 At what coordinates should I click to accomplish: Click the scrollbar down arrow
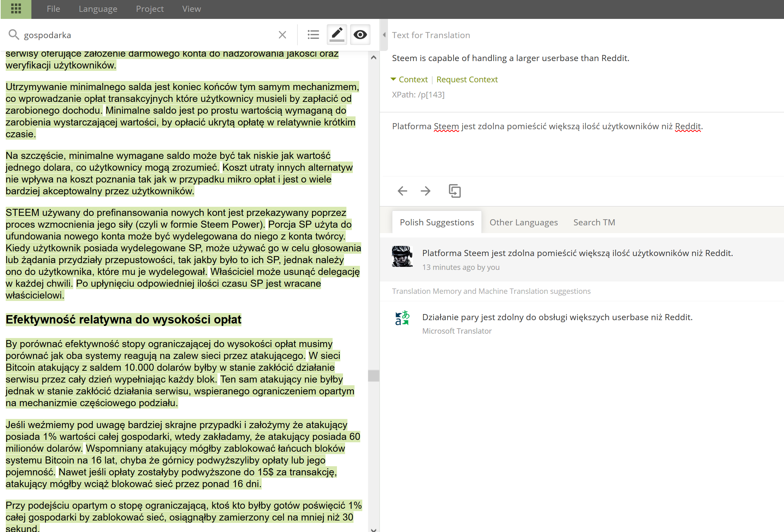[x=373, y=529]
